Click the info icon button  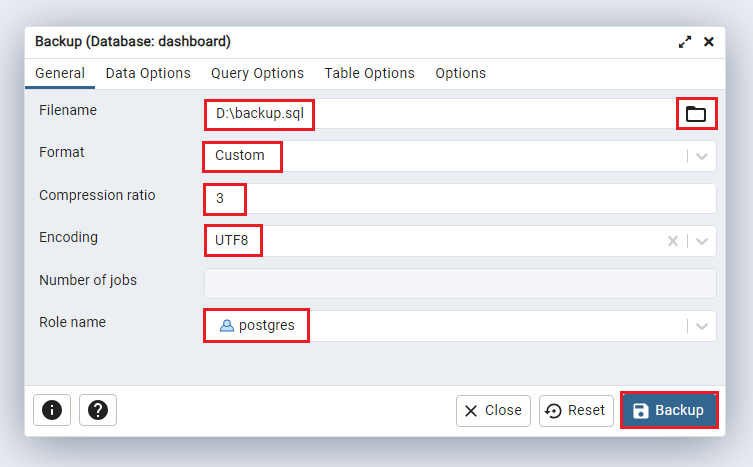click(x=51, y=410)
